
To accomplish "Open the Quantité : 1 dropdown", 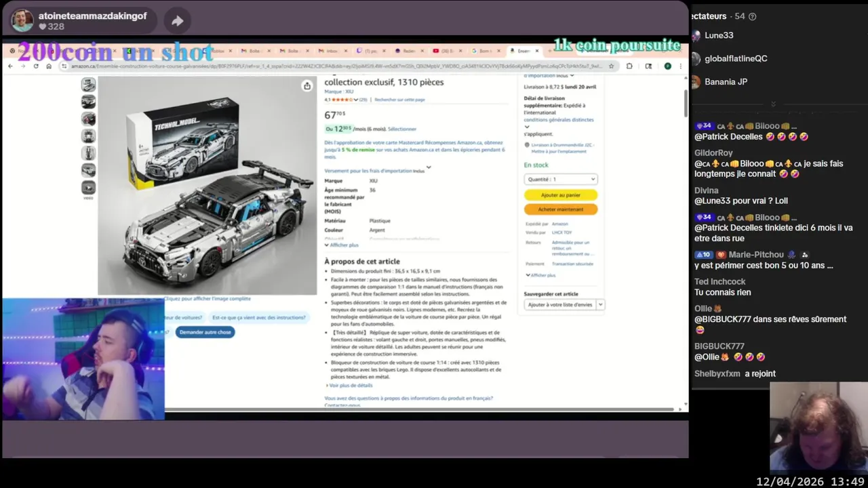I will click(560, 179).
